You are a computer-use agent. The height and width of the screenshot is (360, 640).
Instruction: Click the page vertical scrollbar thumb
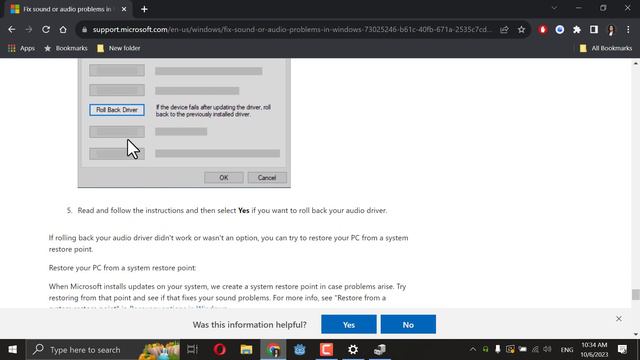(636, 294)
